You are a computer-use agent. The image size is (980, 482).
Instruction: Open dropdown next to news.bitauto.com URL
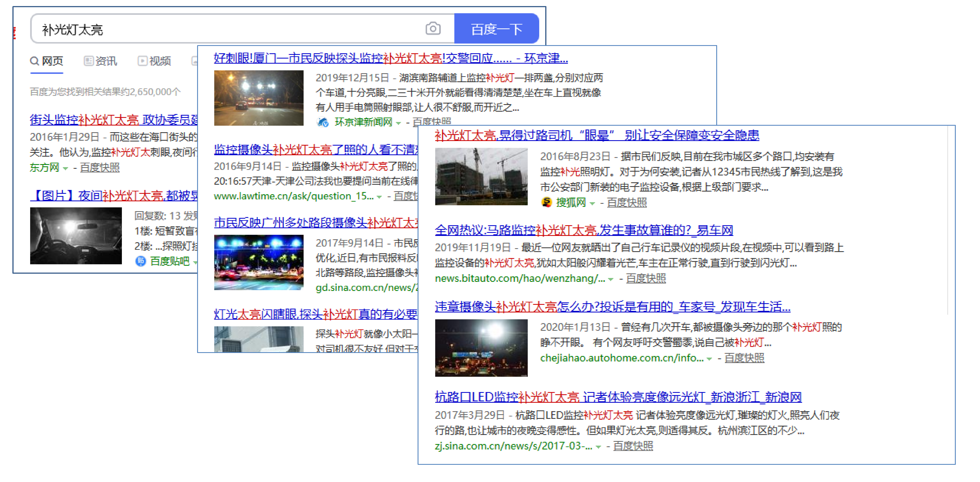coord(611,279)
